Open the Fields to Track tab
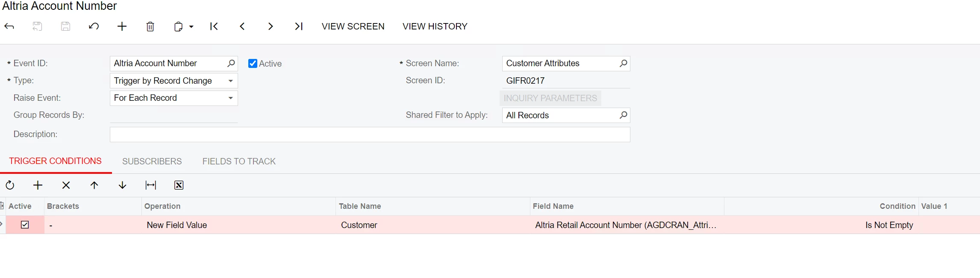Screen dimensions: 980x278 tap(239, 161)
